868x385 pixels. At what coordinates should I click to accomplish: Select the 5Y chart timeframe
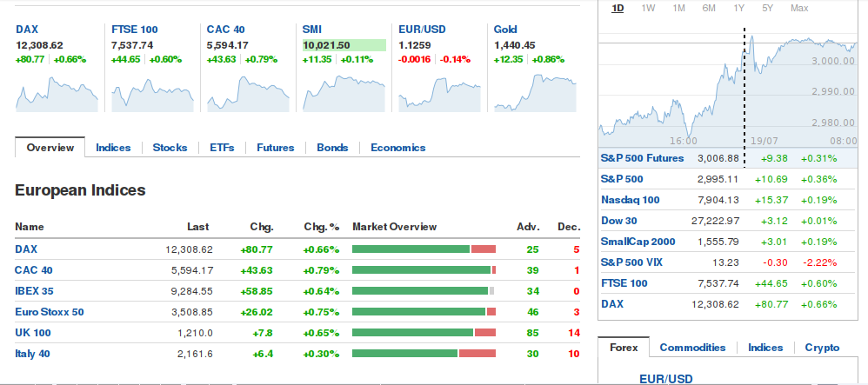[767, 9]
